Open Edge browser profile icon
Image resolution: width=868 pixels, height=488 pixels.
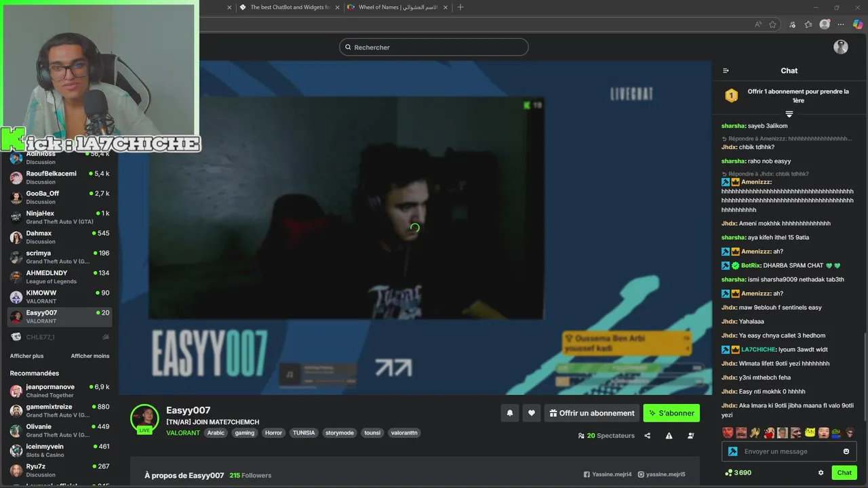(825, 24)
